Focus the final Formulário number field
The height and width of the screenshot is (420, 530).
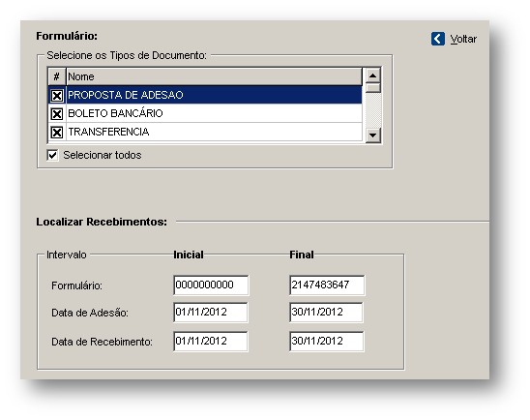coord(327,285)
